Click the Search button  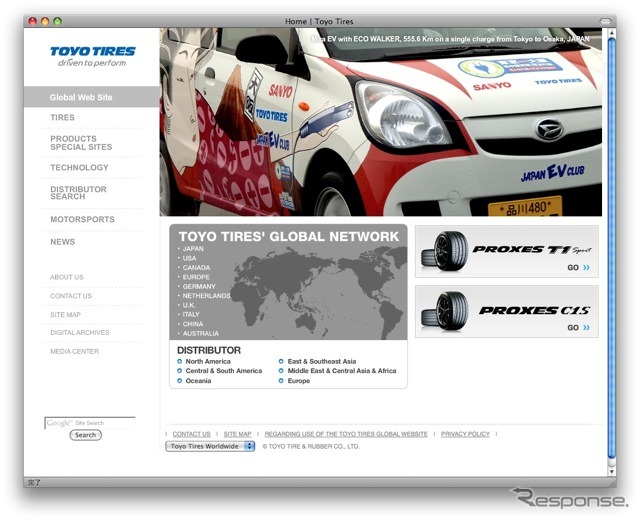[85, 435]
